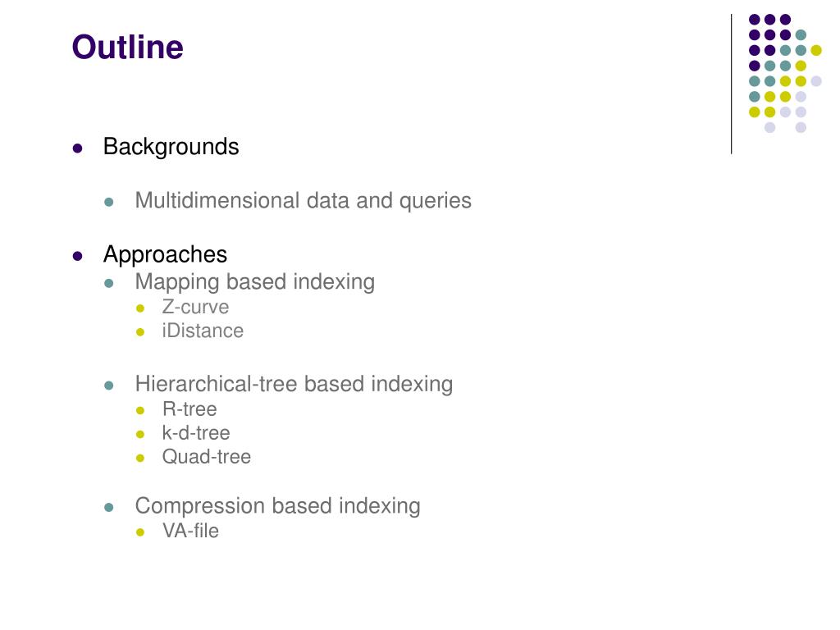Select the k-d-tree list entry
The image size is (840, 630).
[x=196, y=433]
